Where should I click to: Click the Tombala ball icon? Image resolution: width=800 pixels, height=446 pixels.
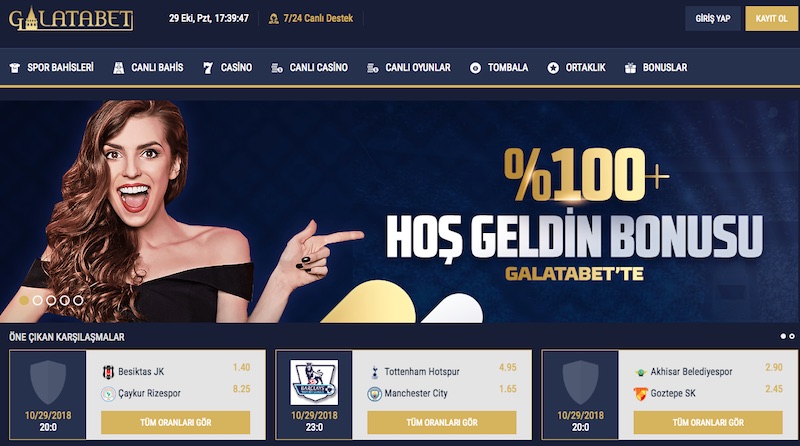click(x=475, y=68)
